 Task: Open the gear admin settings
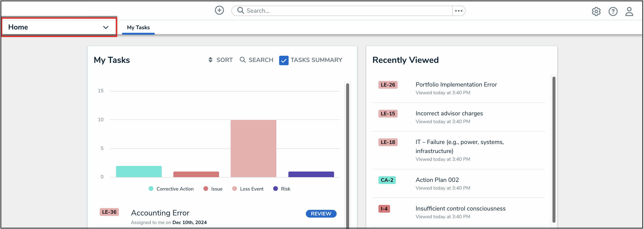596,11
